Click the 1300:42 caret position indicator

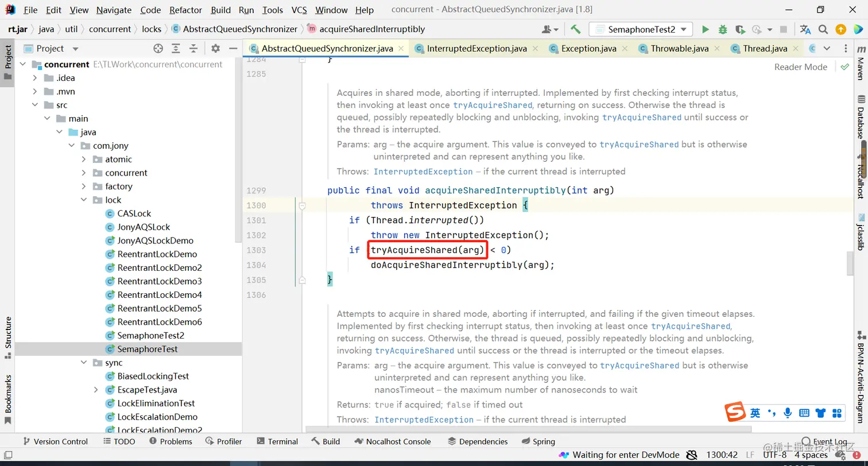(x=722, y=455)
